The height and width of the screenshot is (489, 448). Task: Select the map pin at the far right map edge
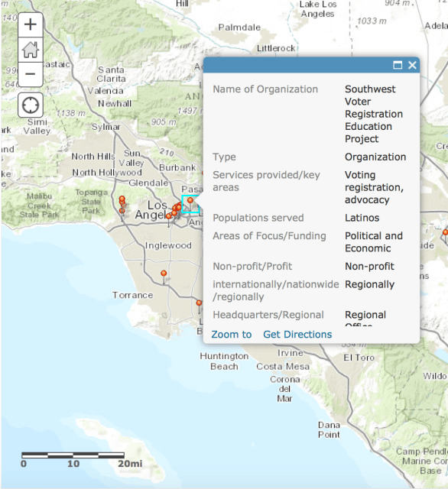coord(445,234)
